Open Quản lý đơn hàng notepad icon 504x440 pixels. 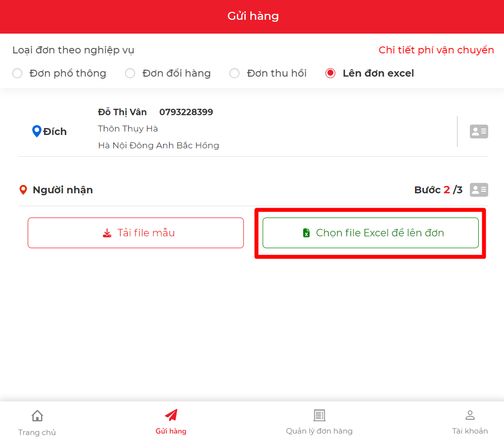point(320,415)
